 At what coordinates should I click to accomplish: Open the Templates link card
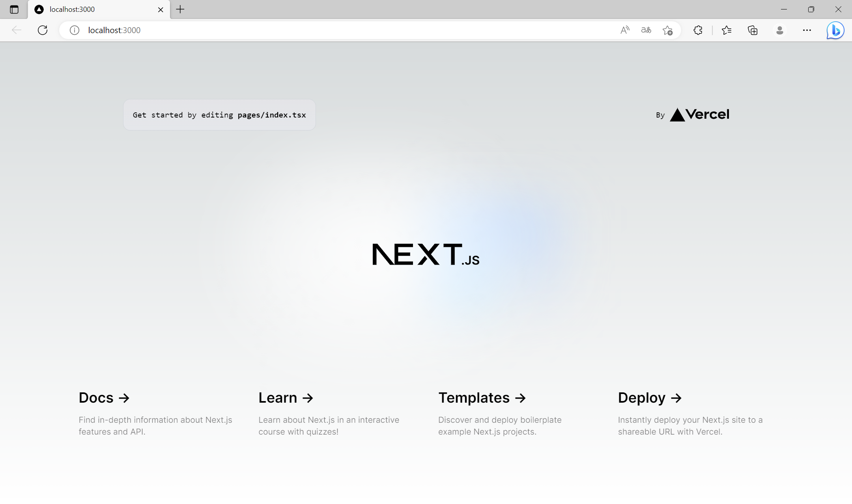click(516, 413)
